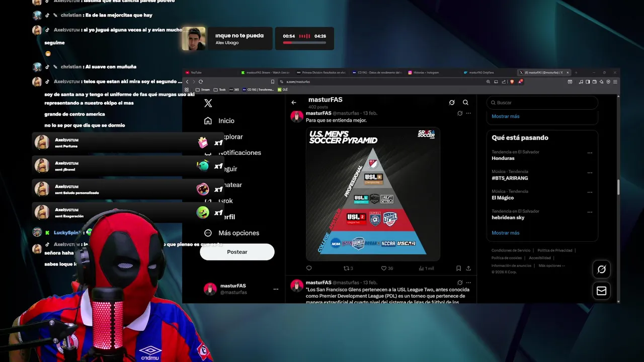Open Más opciones in X sidebar
The height and width of the screenshot is (362, 644).
pos(231,233)
